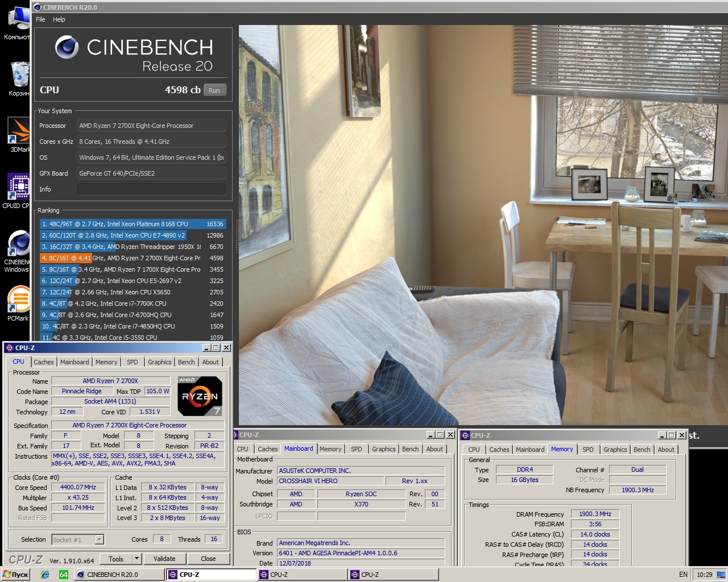
Task: Click the rendered room image in Cinebench
Action: pos(483,225)
